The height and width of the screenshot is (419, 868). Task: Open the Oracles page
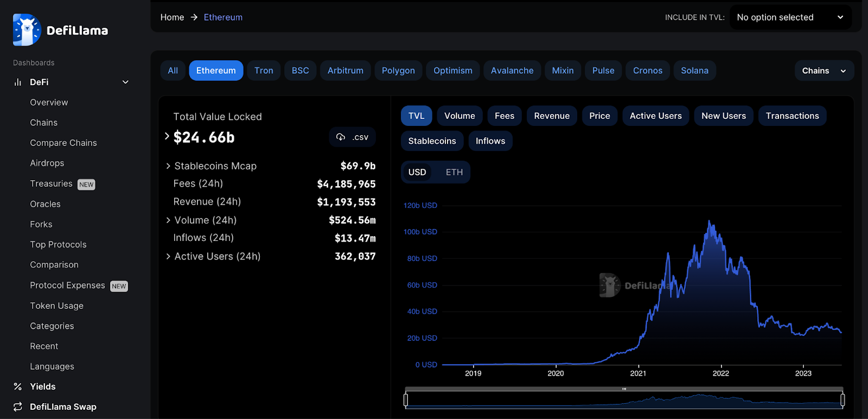tap(45, 204)
